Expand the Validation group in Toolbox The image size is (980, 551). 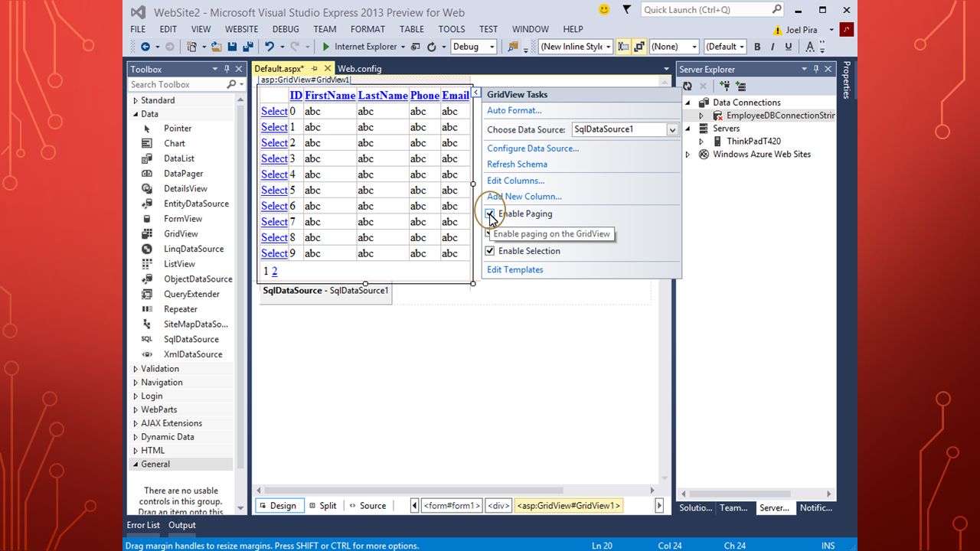pos(136,369)
